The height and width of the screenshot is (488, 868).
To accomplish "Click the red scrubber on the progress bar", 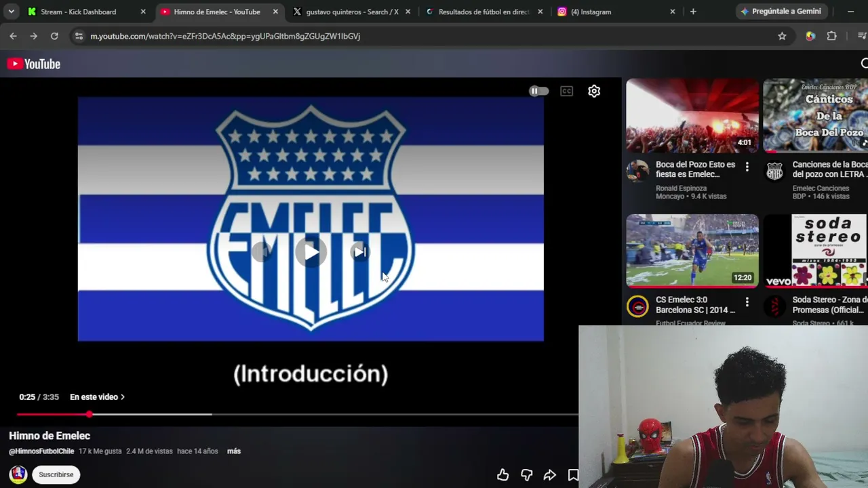I will (x=89, y=414).
